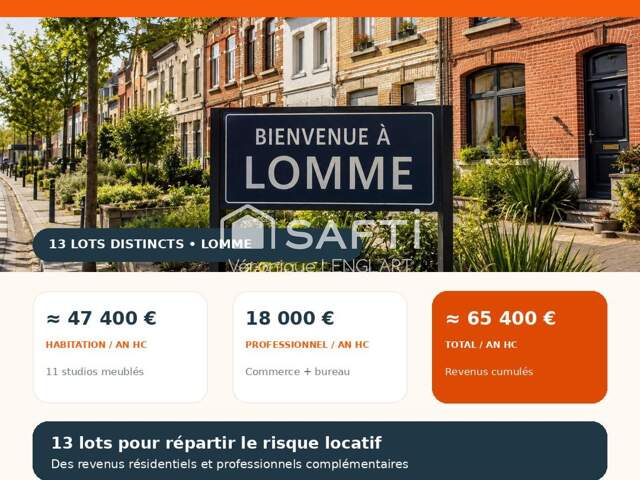Click 'Des revenus résidentiels et professionnels complémentaires' subtitle
640x480 pixels.
point(230,464)
